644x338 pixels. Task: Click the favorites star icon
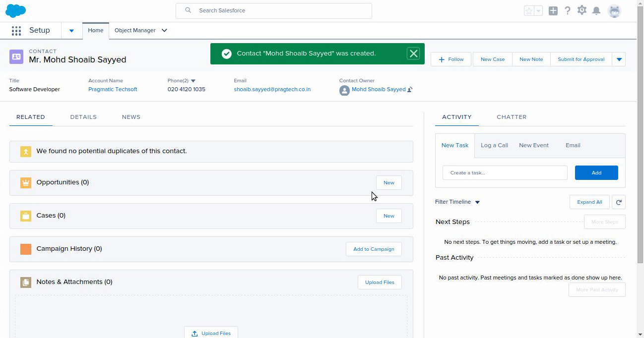pos(529,11)
